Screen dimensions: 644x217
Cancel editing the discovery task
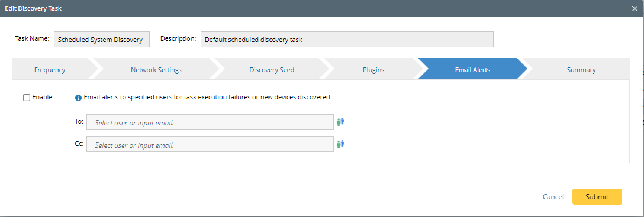point(553,197)
